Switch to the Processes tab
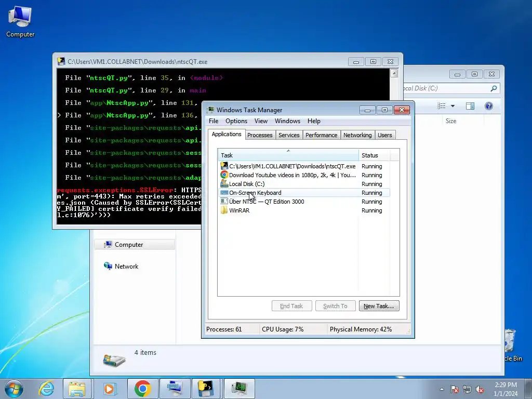This screenshot has height=399, width=532. 260,135
